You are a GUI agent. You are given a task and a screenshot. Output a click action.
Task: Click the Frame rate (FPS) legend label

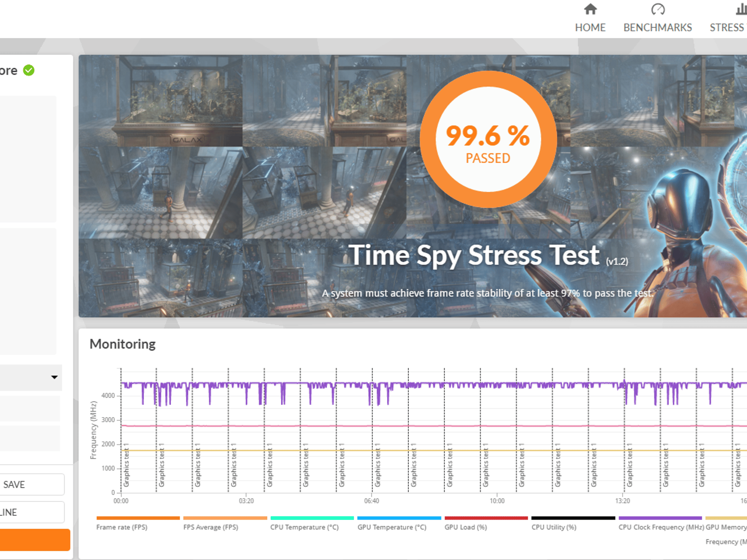click(x=122, y=527)
